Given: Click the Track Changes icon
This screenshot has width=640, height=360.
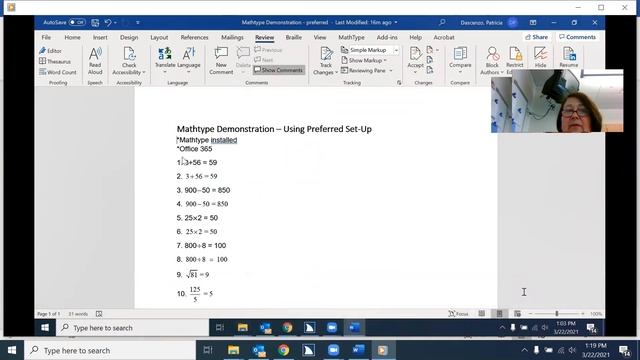Looking at the screenshot, I should tap(326, 53).
